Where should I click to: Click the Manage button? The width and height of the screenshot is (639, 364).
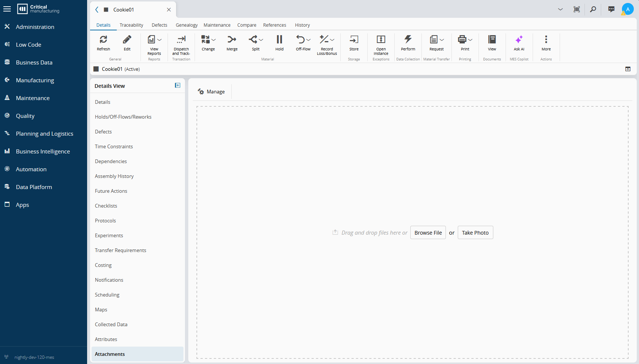click(211, 92)
